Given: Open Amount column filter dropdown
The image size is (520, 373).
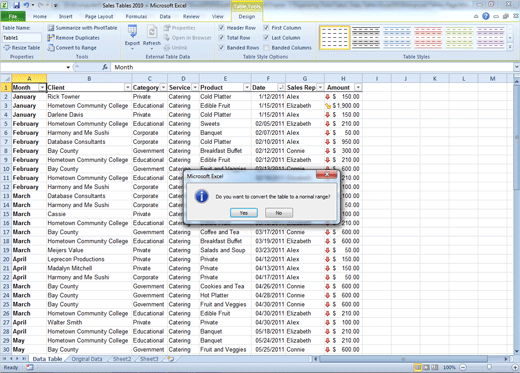Looking at the screenshot, I should click(358, 87).
